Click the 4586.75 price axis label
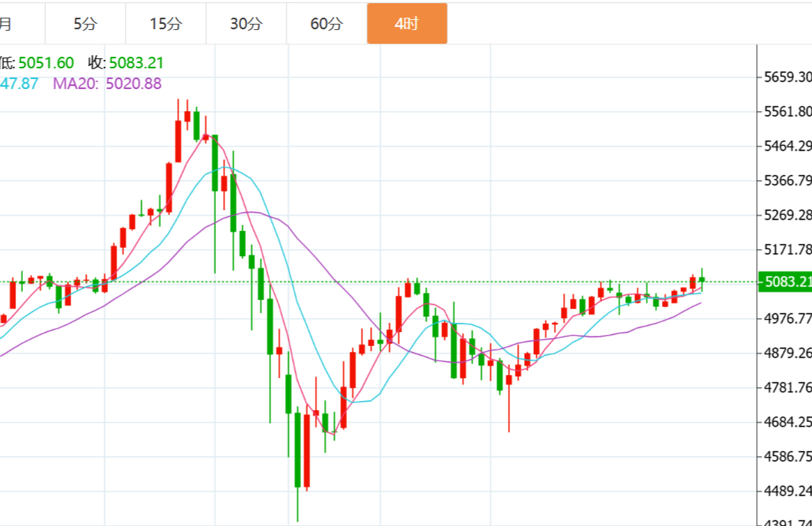Screen dimensions: 812x526 787,456
